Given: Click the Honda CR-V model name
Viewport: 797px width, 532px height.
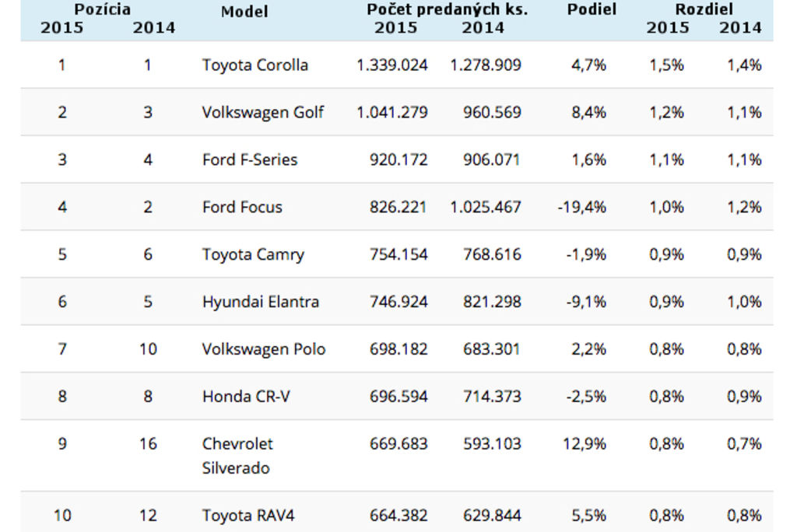Looking at the screenshot, I should (246, 397).
